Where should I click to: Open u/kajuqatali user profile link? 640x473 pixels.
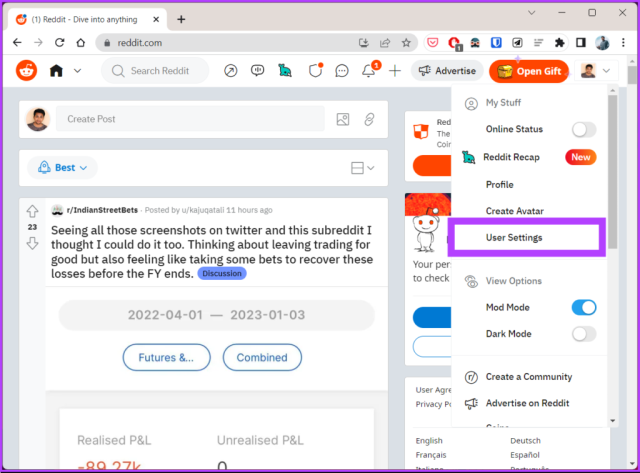pos(203,210)
